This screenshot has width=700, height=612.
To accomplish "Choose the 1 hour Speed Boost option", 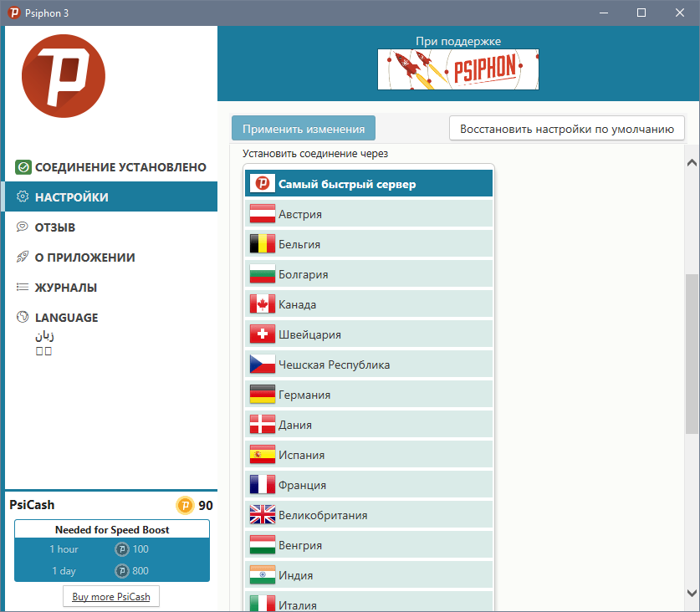I will (x=112, y=549).
